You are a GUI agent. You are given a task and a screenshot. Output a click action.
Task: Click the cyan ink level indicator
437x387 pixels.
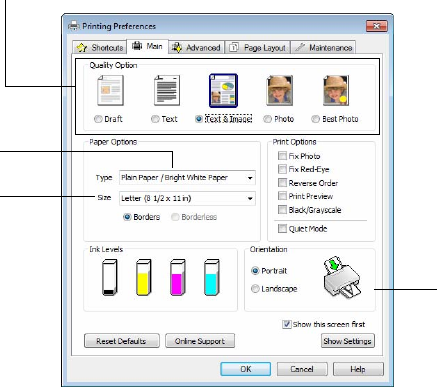[212, 277]
